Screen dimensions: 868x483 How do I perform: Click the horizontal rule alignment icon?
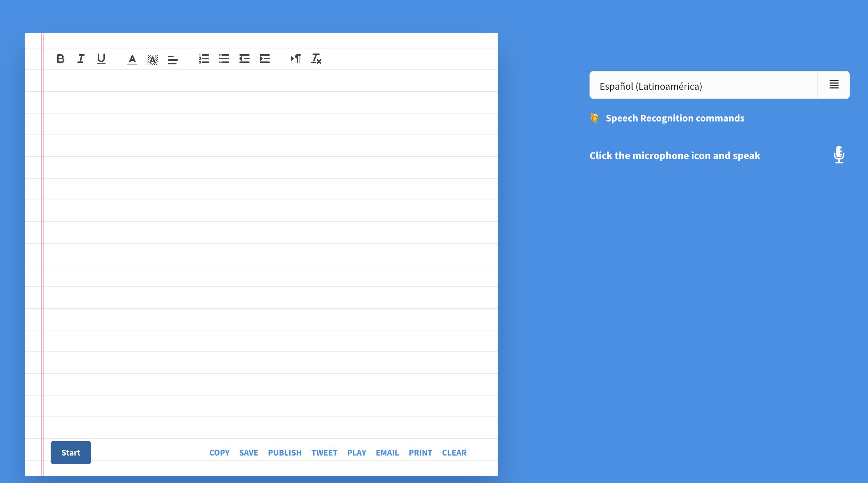[x=173, y=58]
